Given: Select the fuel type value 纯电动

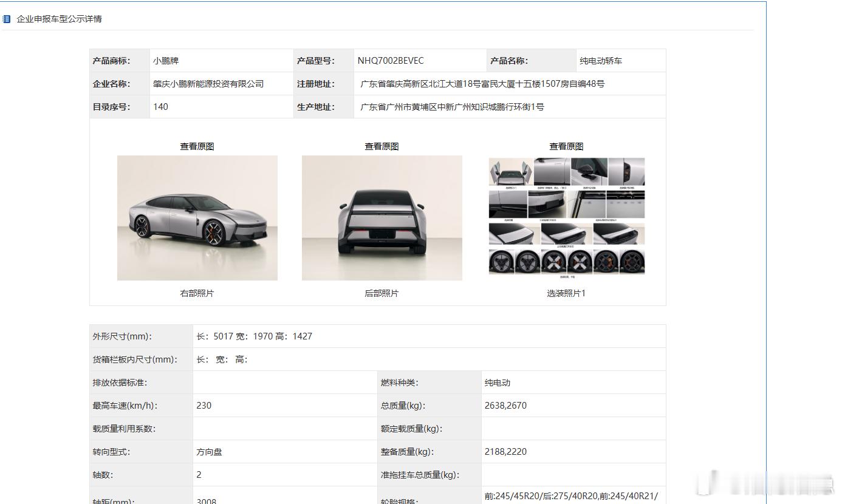Looking at the screenshot, I should point(498,383).
